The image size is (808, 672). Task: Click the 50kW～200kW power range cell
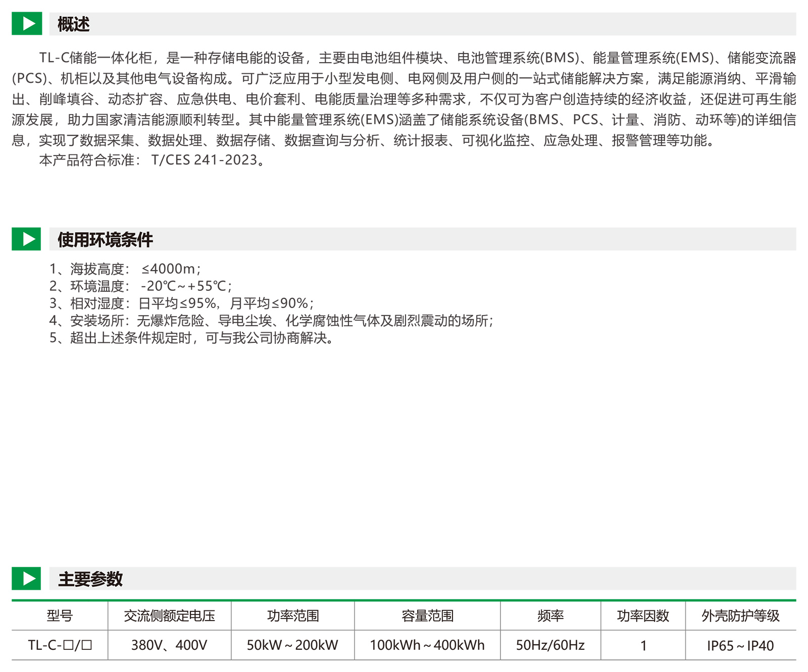point(292,645)
